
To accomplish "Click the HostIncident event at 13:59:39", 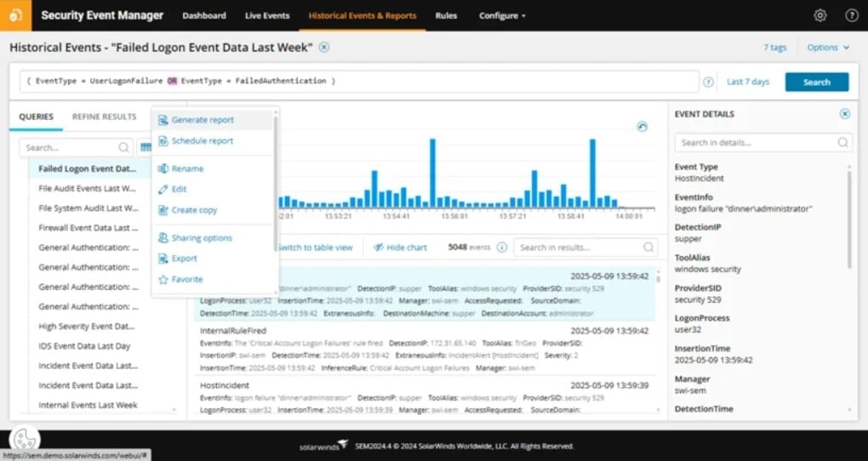I will coord(424,396).
